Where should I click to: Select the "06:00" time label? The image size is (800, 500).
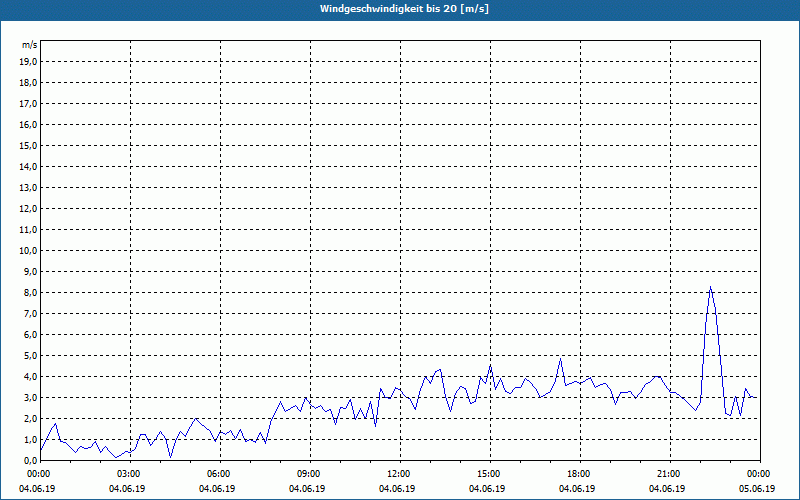click(x=220, y=474)
